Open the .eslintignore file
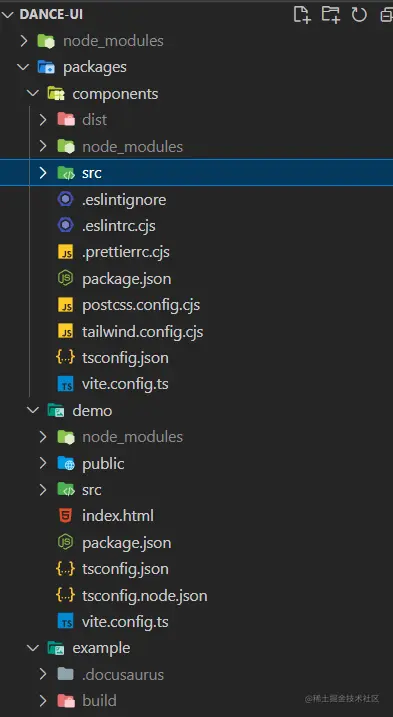 (x=124, y=200)
